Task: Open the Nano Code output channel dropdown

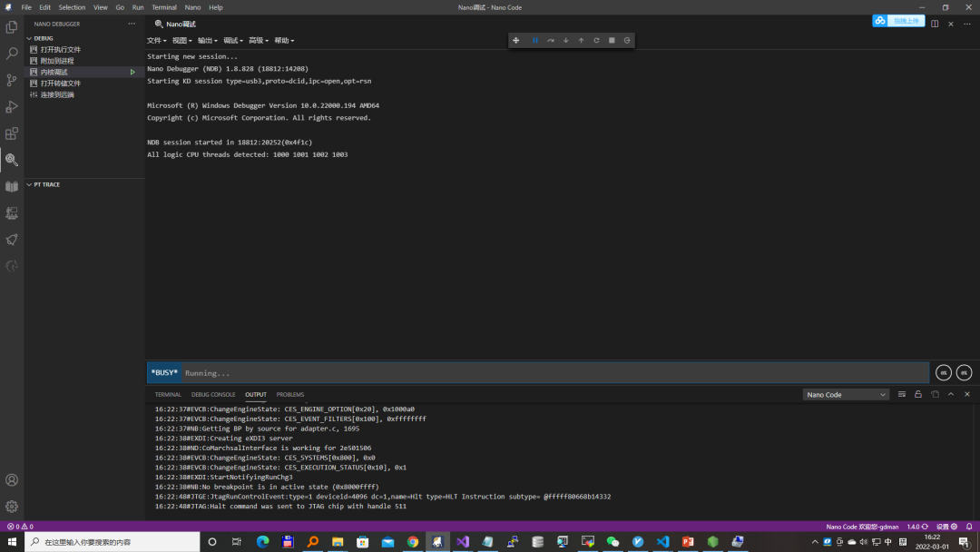Action: click(x=846, y=394)
